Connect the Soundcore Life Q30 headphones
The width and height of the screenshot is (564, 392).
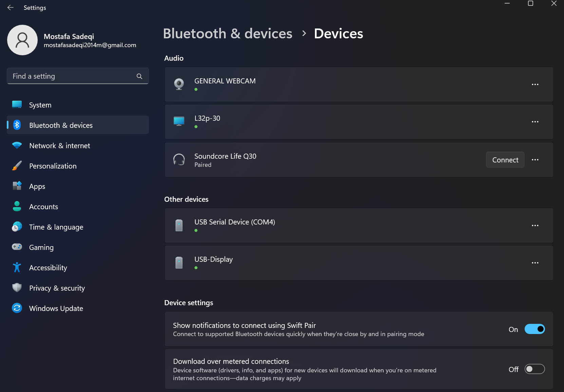coord(505,160)
